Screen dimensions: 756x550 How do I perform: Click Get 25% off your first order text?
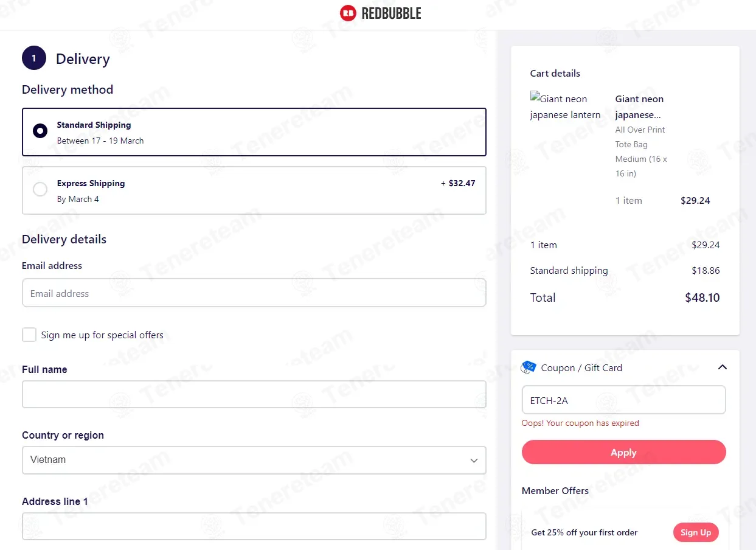click(584, 532)
